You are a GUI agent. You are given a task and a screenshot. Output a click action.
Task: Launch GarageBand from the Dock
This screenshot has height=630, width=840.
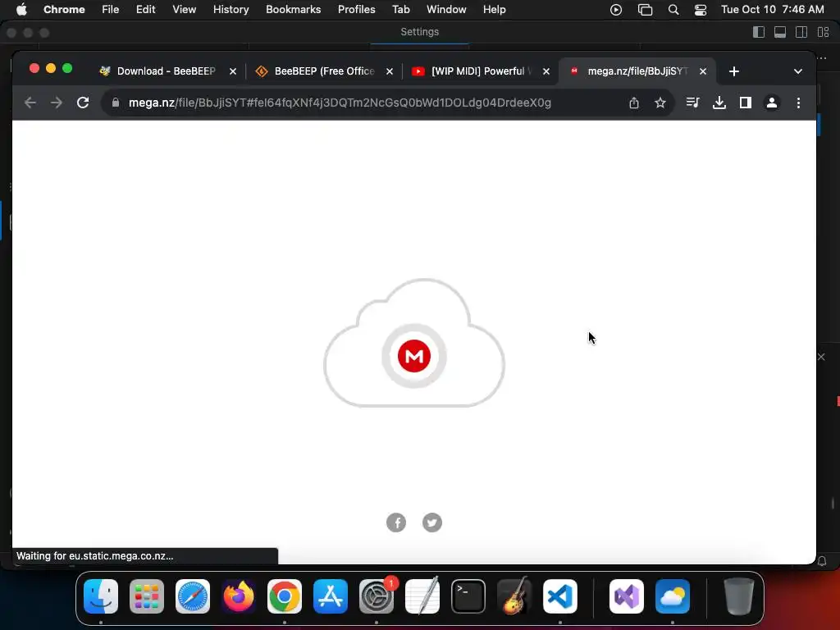click(x=514, y=596)
